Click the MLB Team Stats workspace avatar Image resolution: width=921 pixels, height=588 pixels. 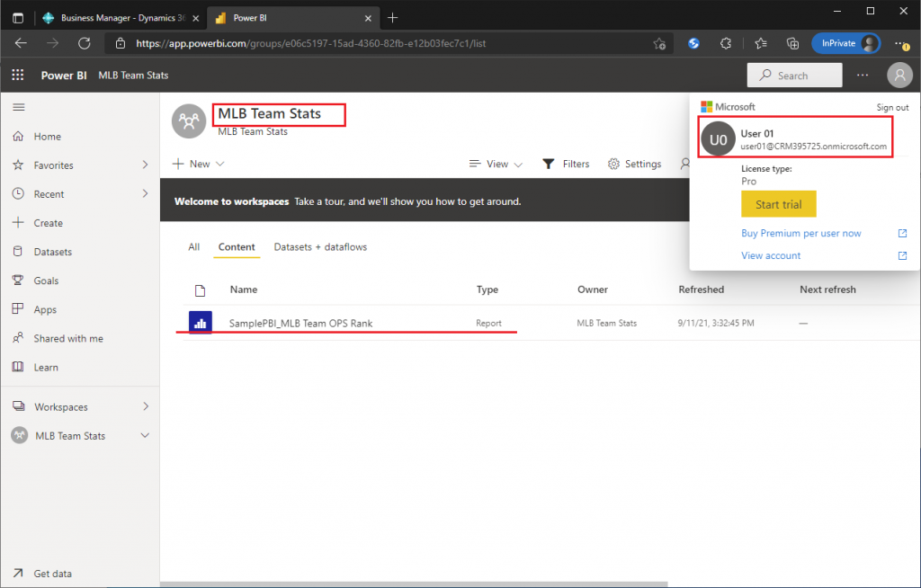(x=189, y=121)
